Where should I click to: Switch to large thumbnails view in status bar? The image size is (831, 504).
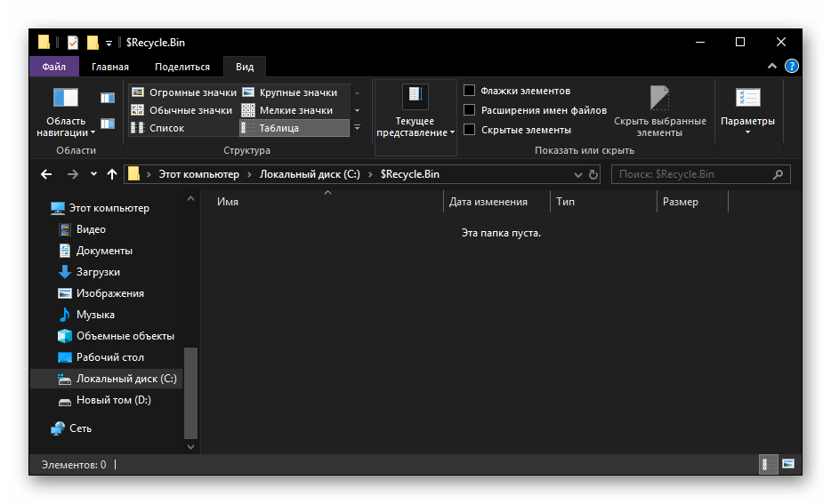[787, 464]
